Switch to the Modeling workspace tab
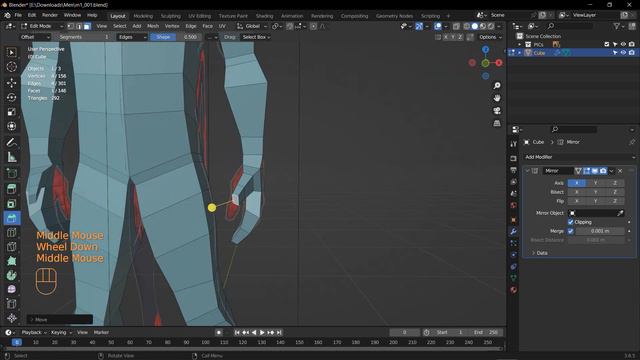The width and height of the screenshot is (640, 360). tap(143, 16)
